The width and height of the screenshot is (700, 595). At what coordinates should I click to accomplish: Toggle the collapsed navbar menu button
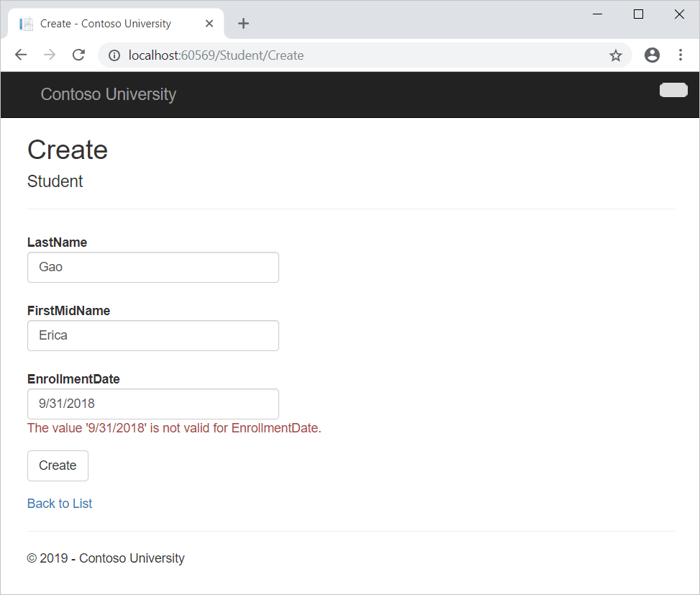coord(673,90)
